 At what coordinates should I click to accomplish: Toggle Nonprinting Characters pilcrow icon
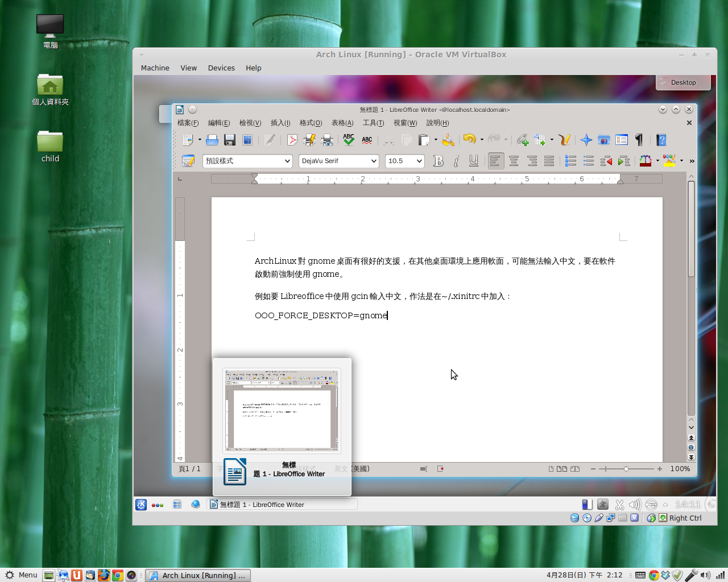tap(639, 140)
